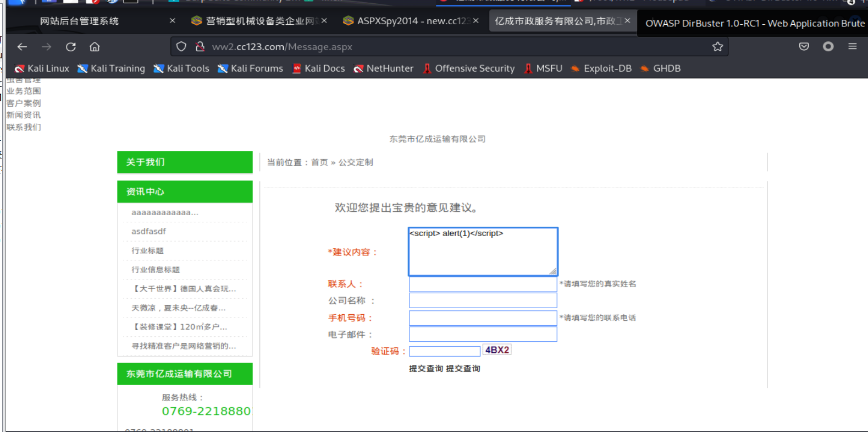Open the hamburger application menu
Viewport: 868px width, 432px height.
tap(852, 47)
